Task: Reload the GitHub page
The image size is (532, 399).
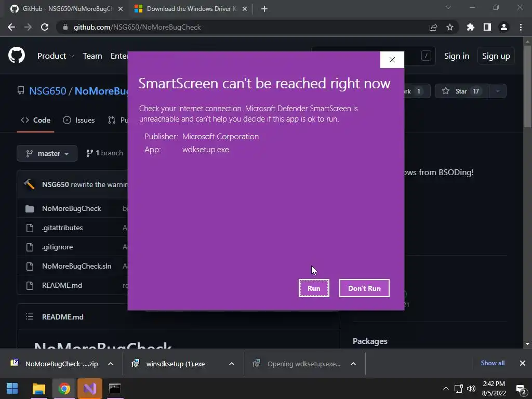Action: (45, 27)
